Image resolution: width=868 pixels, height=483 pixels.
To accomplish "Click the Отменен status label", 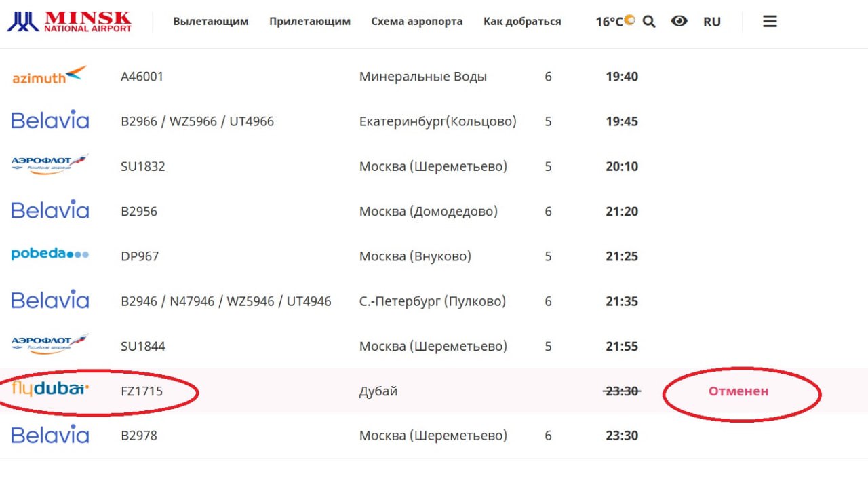I will pyautogui.click(x=738, y=391).
